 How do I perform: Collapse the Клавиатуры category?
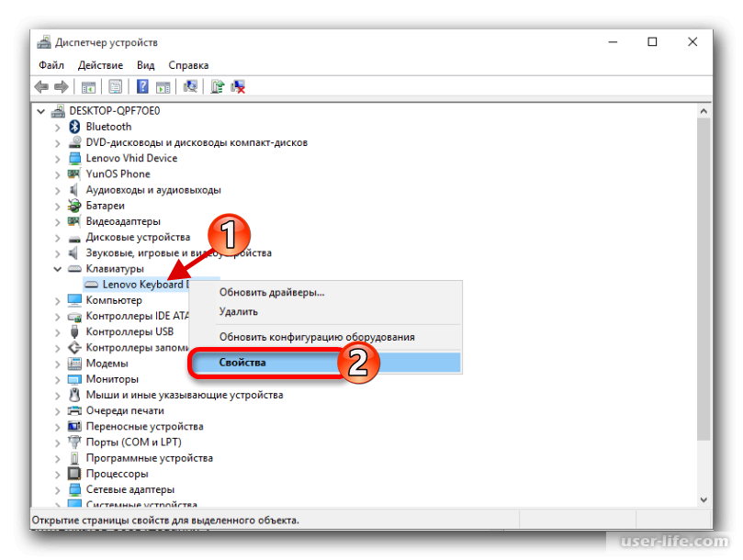point(57,269)
